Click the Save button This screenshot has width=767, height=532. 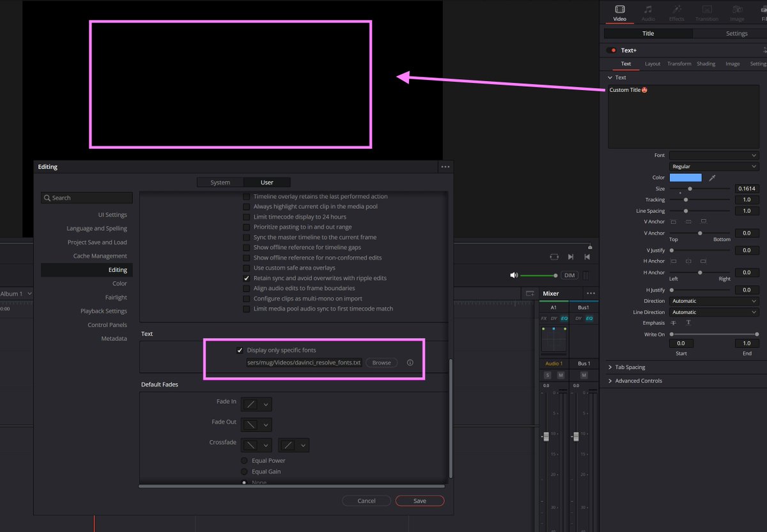(x=420, y=501)
